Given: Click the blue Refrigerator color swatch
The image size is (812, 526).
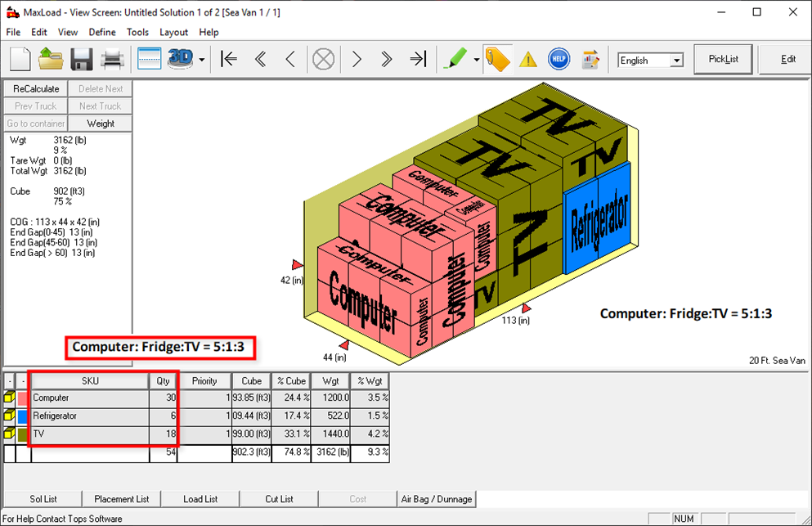Looking at the screenshot, I should [23, 416].
